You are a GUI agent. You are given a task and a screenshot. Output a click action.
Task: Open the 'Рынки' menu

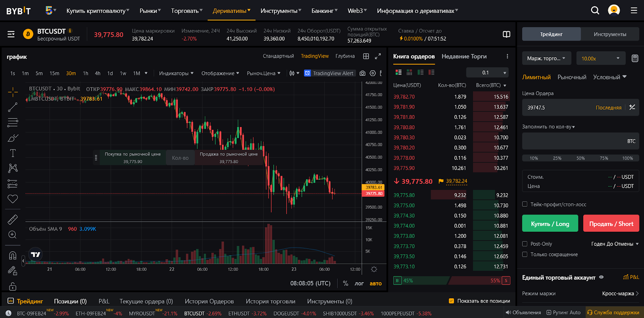[x=150, y=11]
